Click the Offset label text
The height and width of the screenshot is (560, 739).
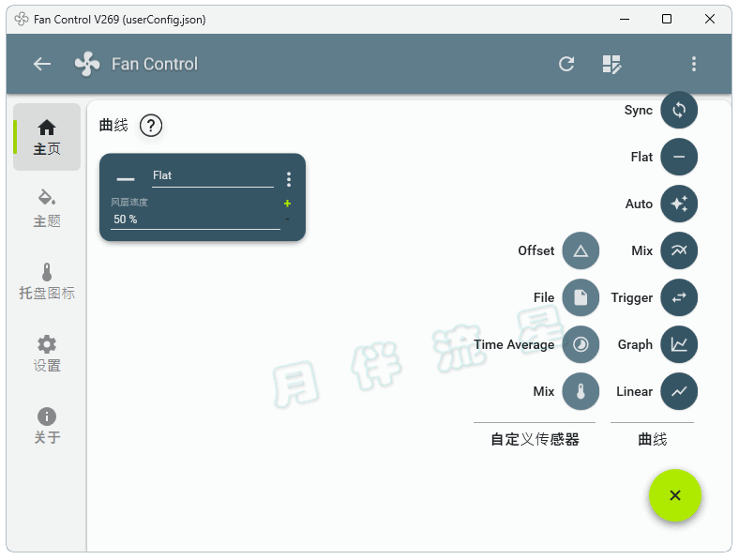535,250
